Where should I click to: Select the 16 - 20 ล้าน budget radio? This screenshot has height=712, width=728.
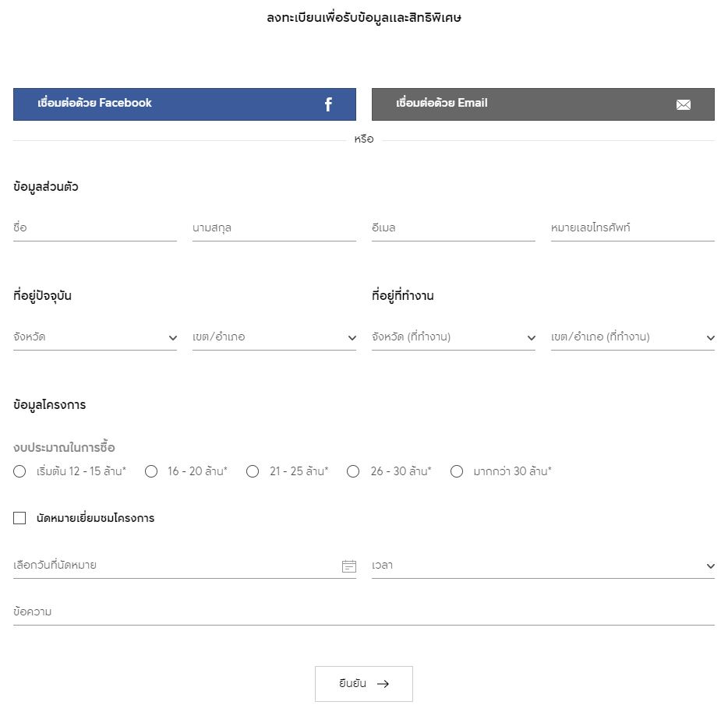151,471
